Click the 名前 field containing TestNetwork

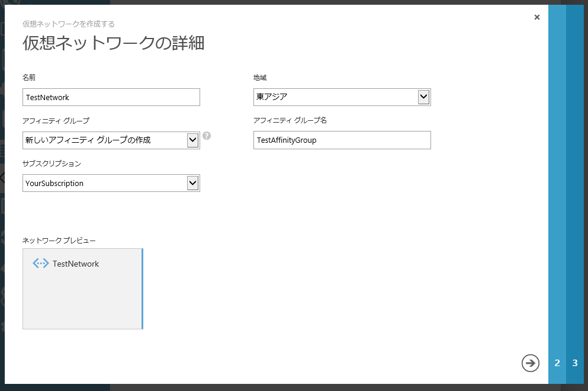pos(111,97)
